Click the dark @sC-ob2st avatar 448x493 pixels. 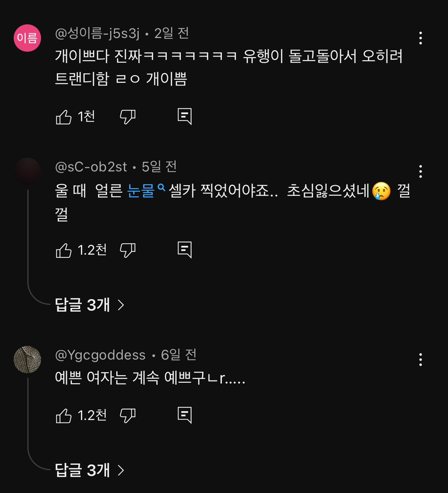coord(28,171)
